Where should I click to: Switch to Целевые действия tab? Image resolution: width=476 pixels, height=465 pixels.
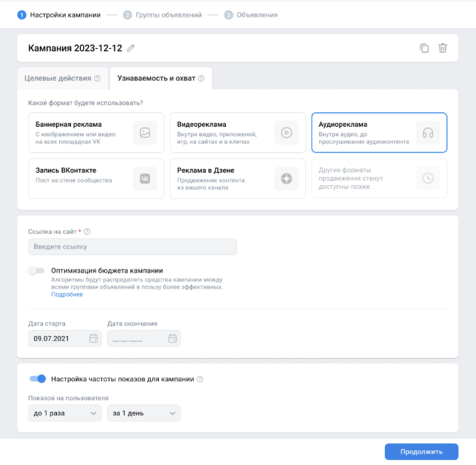[x=62, y=79]
